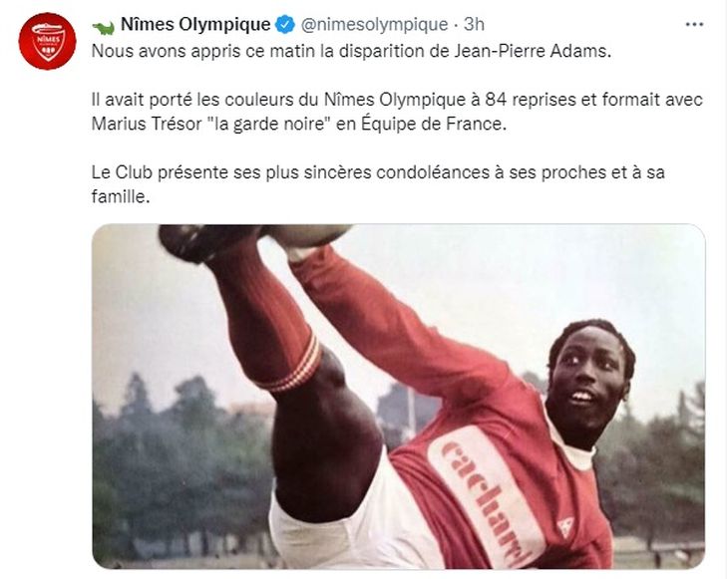Click the blue verified badge
This screenshot has height=579, width=728.
pyautogui.click(x=285, y=25)
